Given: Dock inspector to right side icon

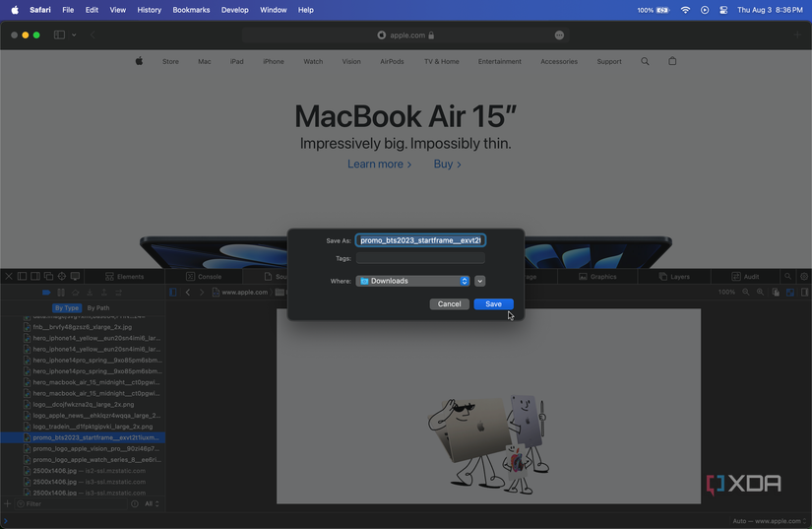Looking at the screenshot, I should click(x=35, y=276).
